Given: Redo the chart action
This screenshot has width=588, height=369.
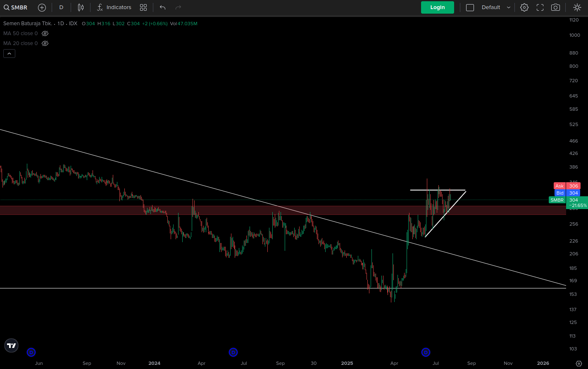Looking at the screenshot, I should (178, 7).
